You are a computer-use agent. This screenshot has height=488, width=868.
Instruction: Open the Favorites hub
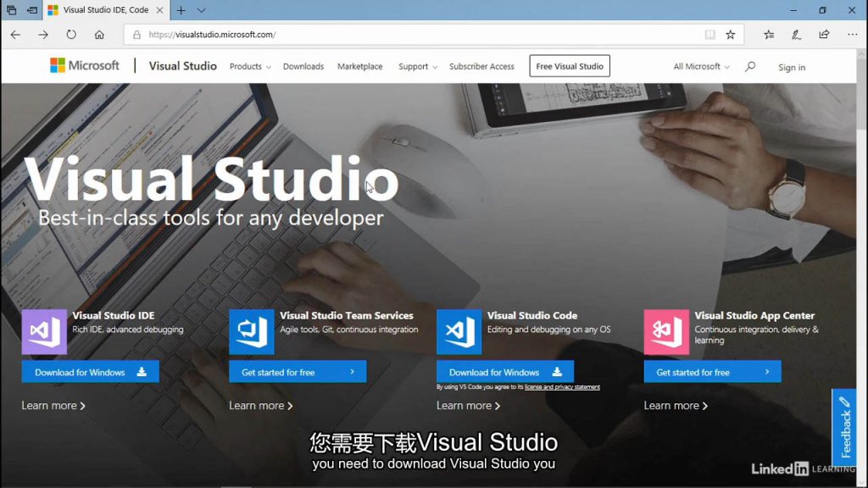[x=769, y=34]
